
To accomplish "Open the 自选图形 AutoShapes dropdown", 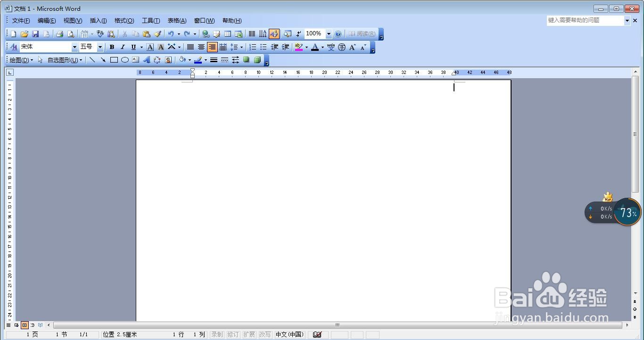I will pos(65,60).
